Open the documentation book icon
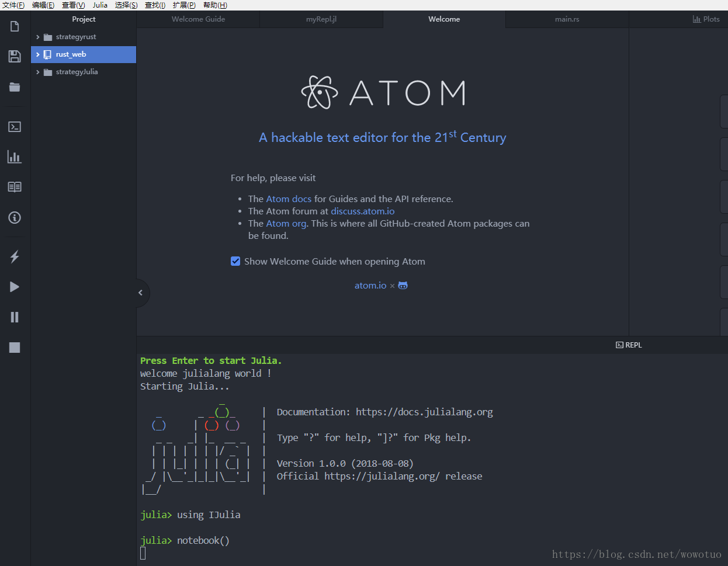Image resolution: width=728 pixels, height=566 pixels. click(15, 187)
